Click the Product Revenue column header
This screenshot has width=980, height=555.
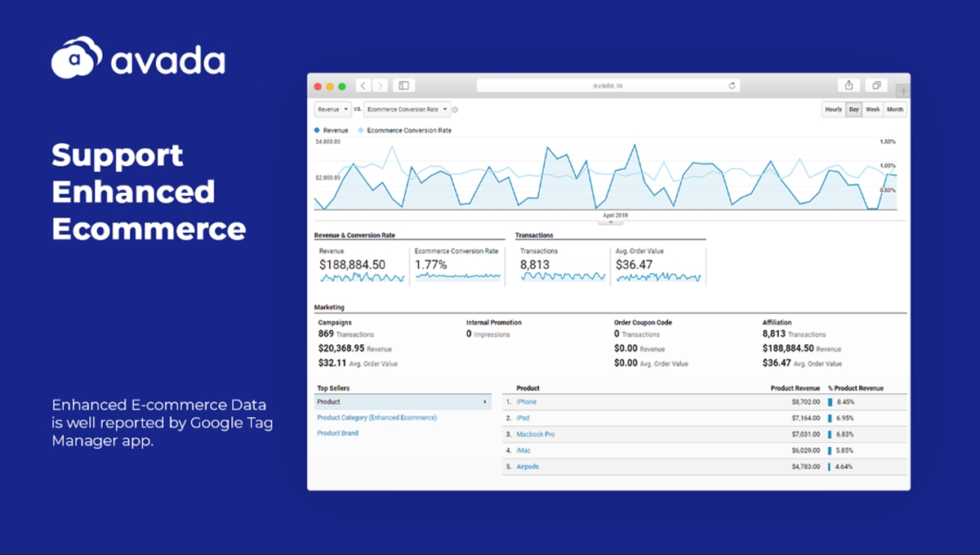point(795,388)
